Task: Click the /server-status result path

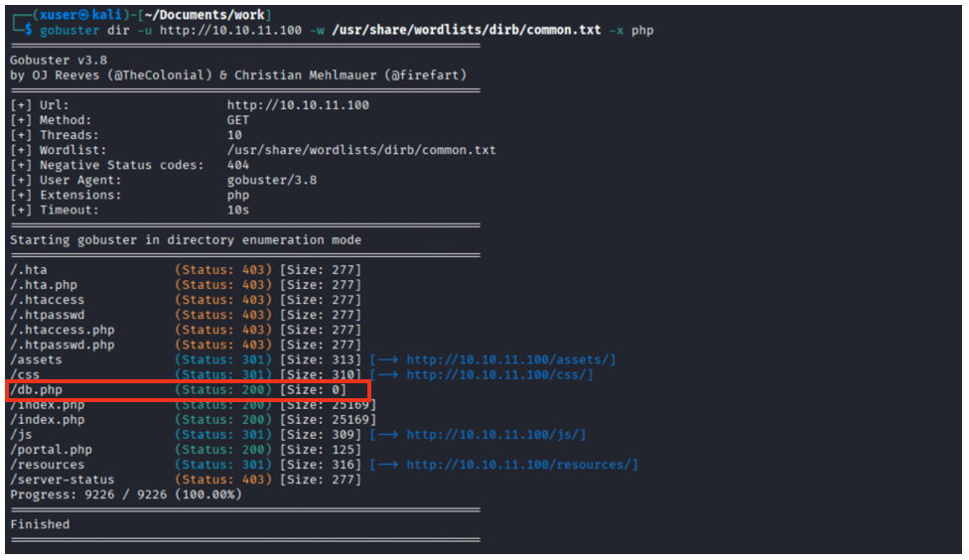Action: pyautogui.click(x=62, y=480)
